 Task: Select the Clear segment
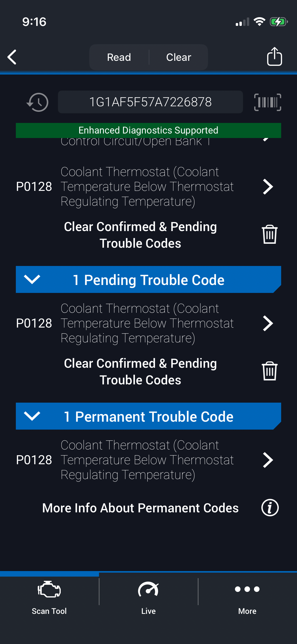point(179,57)
